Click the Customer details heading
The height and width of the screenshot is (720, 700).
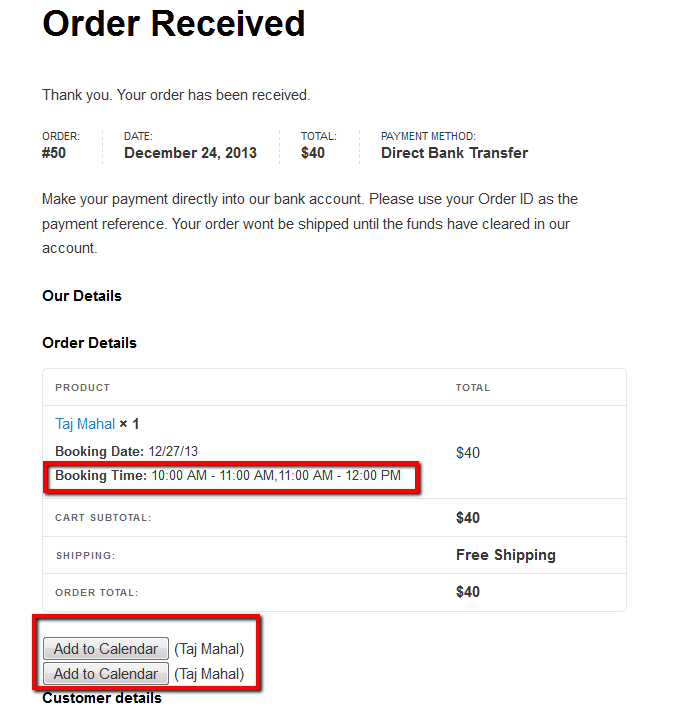point(101,698)
